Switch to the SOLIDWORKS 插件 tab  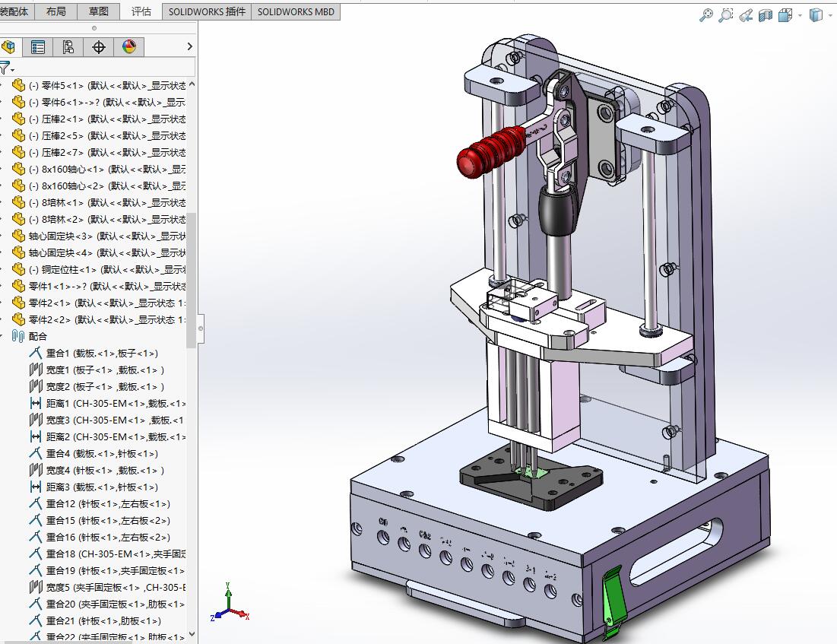point(207,11)
